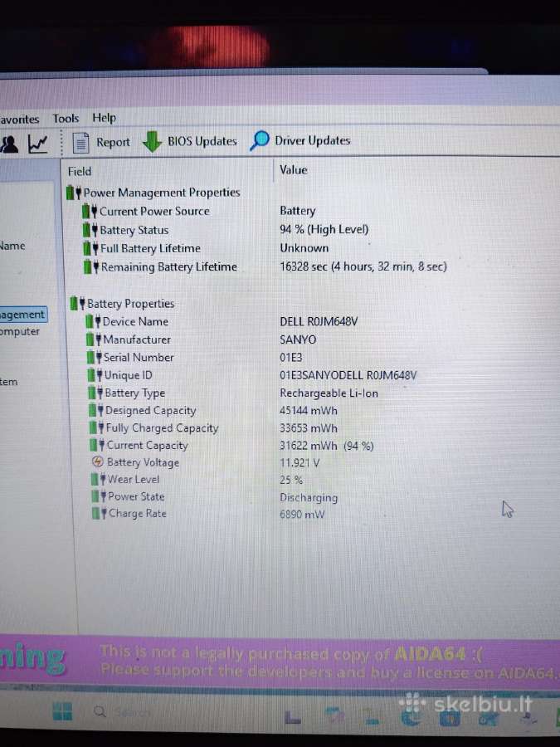
Task: Open BIOS Updates
Action: pyautogui.click(x=190, y=141)
